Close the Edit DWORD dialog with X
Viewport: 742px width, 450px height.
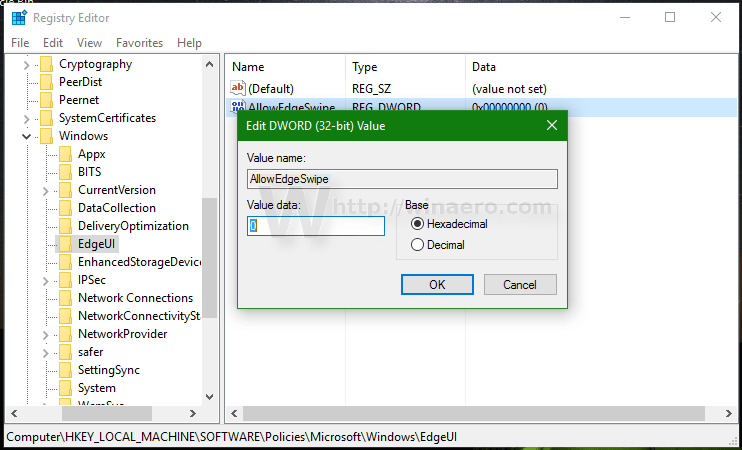552,125
